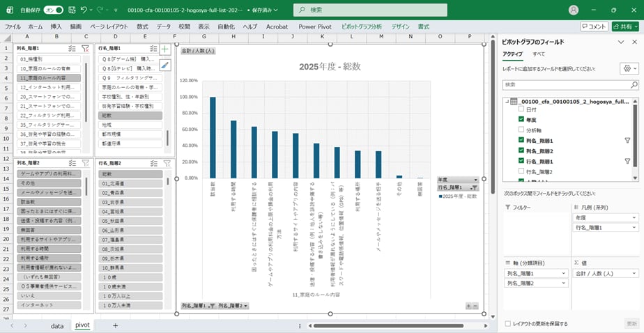Clear filter on 列名_階層1 slicer
644x333 pixels.
pos(85,49)
